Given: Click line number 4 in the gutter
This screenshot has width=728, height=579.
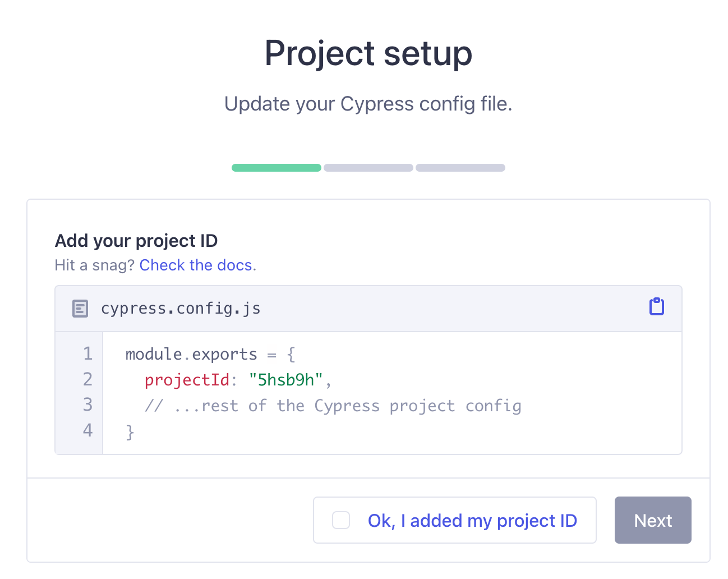Looking at the screenshot, I should [x=87, y=430].
